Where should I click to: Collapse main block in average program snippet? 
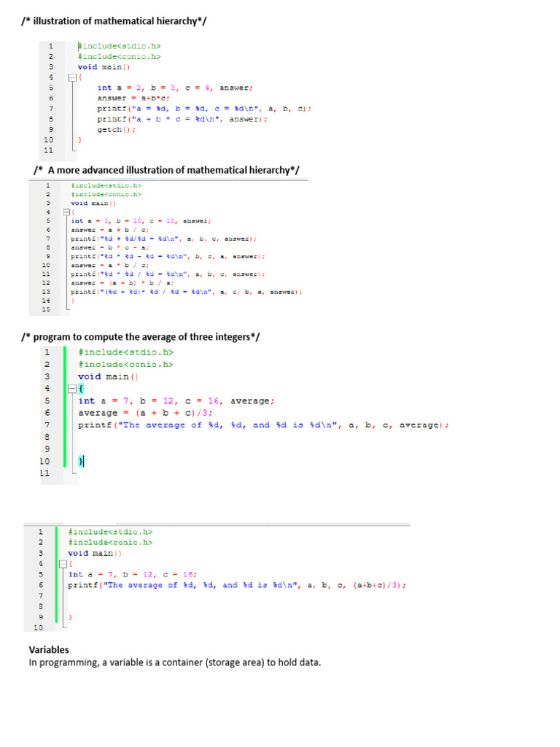point(72,389)
